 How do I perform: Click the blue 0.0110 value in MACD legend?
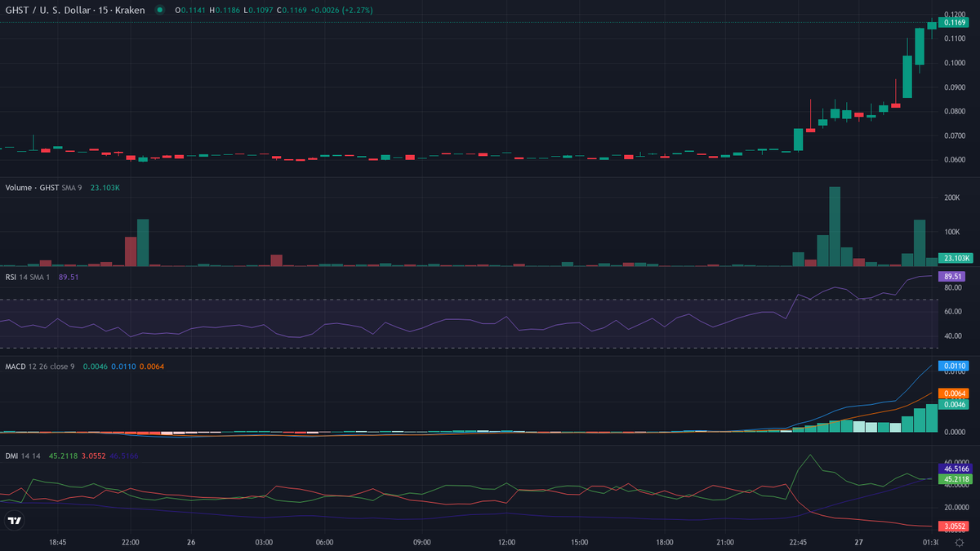[122, 366]
